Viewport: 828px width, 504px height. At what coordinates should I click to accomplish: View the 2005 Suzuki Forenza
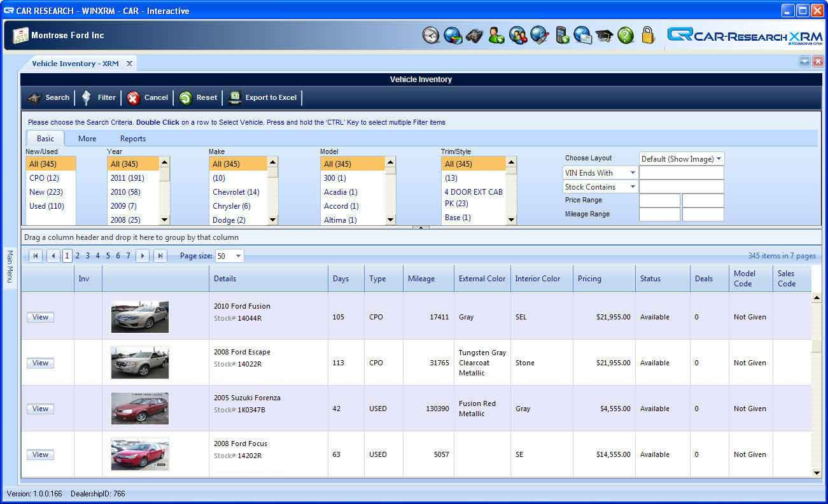40,409
